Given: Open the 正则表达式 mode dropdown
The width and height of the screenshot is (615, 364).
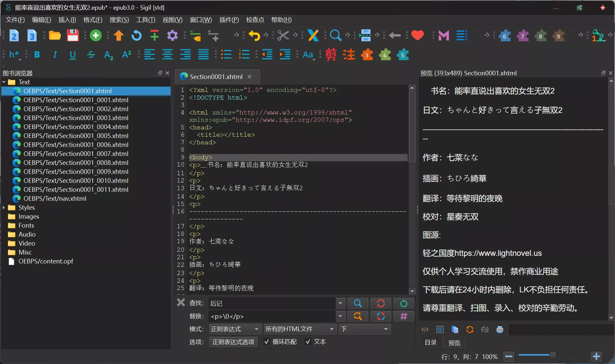Looking at the screenshot, I should click(x=234, y=329).
